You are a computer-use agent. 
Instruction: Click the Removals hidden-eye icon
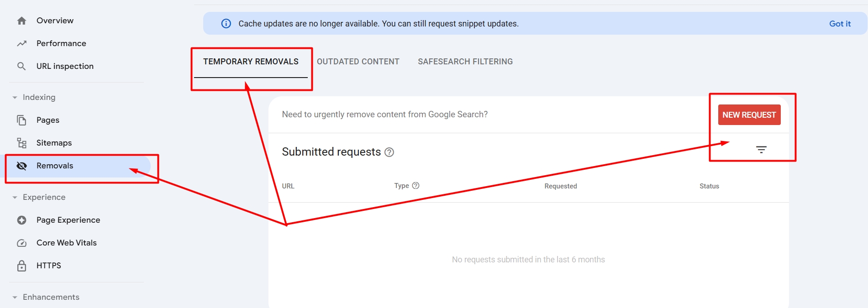[21, 166]
